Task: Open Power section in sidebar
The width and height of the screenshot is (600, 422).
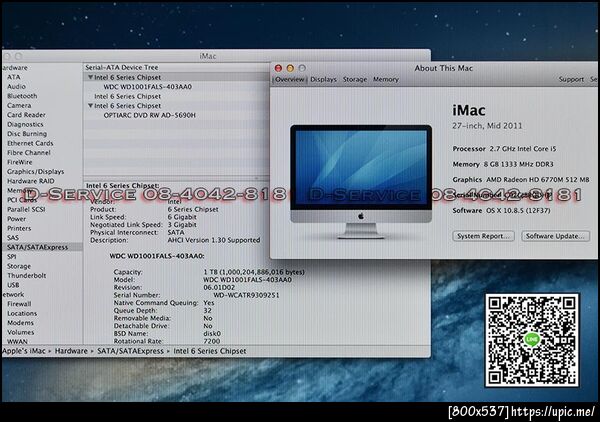Action: [16, 219]
